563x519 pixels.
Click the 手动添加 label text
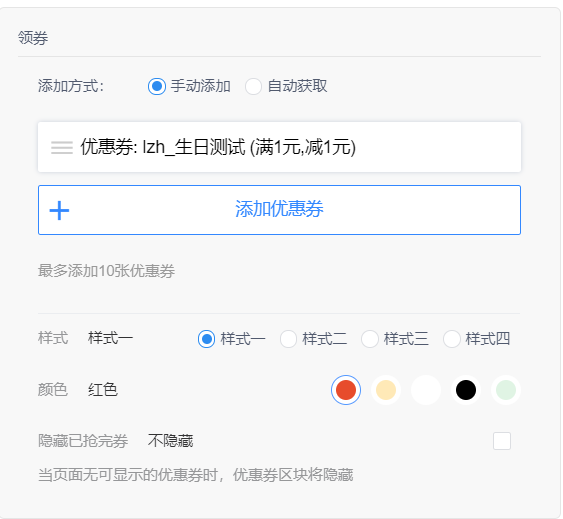200,87
